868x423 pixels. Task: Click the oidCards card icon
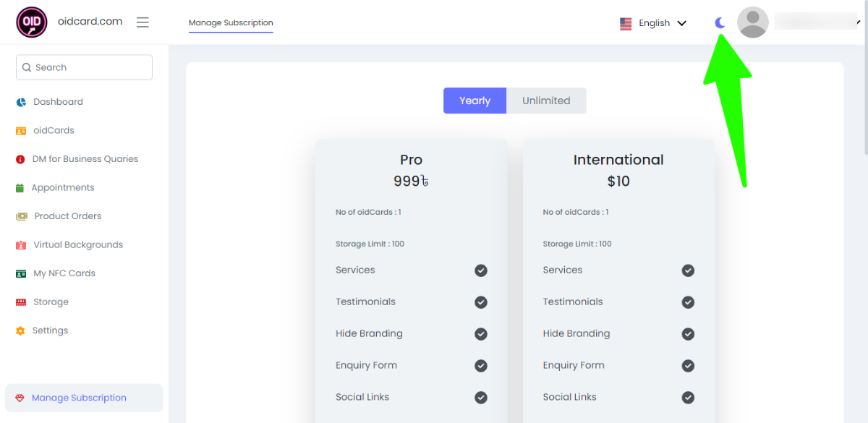21,131
